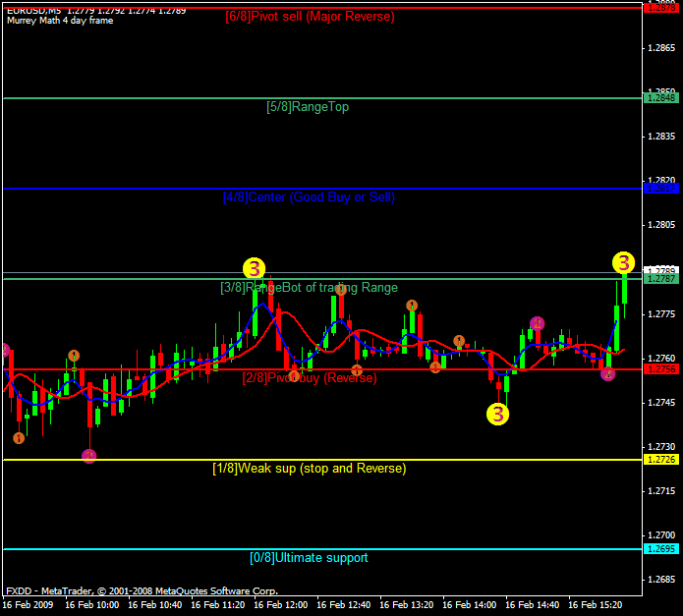Select the magenta 2 marker above the 1/8 Weak sup line
This screenshot has width=683, height=616.
pos(88,456)
